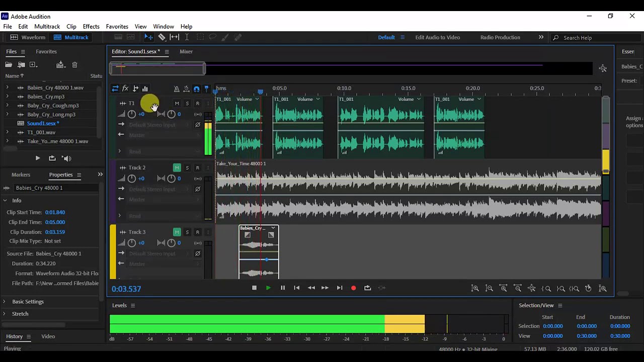Viewport: 644px width, 362px height.
Task: Mute track T1 with M button
Action: pos(177,104)
